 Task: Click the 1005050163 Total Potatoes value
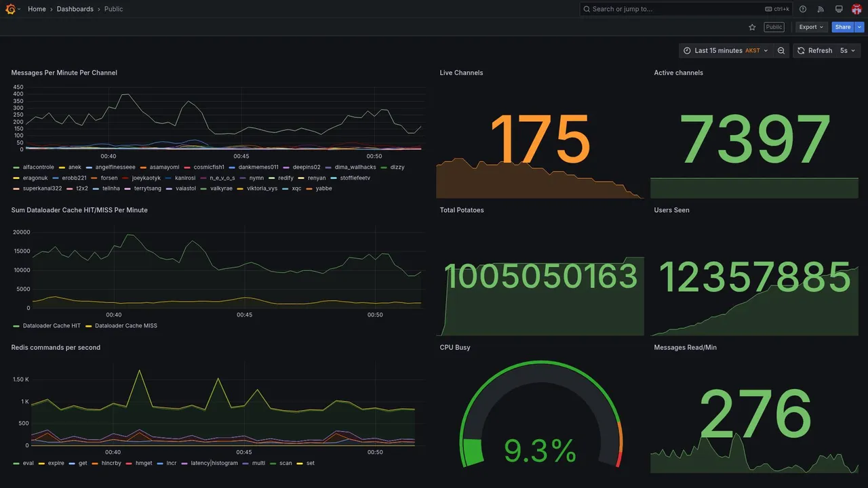point(540,277)
